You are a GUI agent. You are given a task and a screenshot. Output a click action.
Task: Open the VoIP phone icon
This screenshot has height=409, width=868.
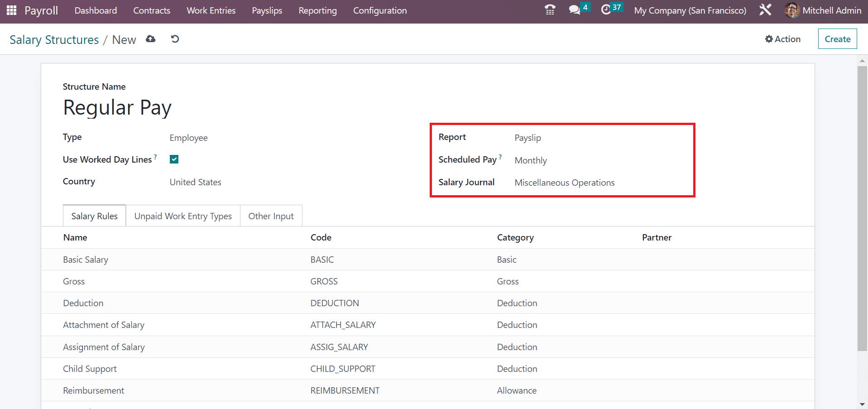pos(550,10)
